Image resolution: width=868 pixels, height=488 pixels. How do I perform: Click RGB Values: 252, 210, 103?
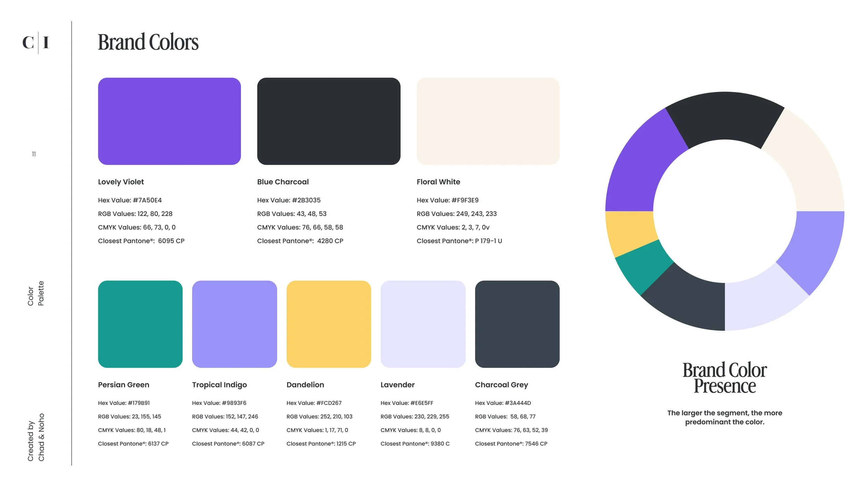319,417
